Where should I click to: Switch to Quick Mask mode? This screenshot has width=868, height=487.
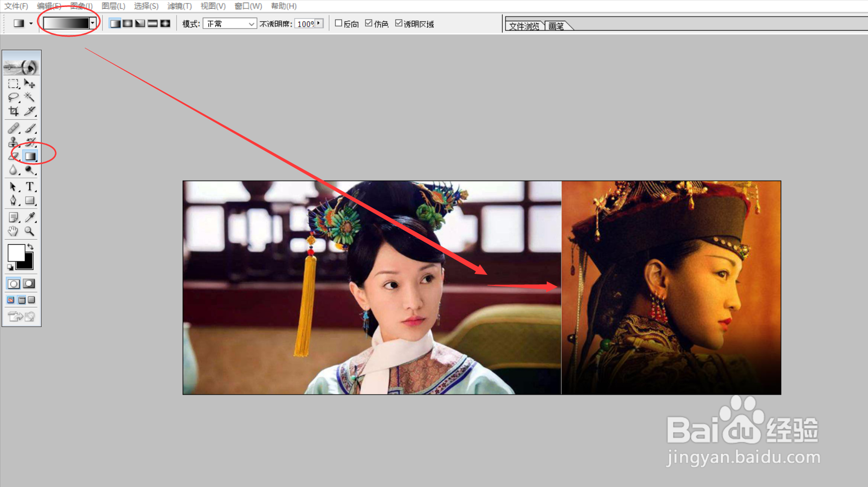click(29, 283)
